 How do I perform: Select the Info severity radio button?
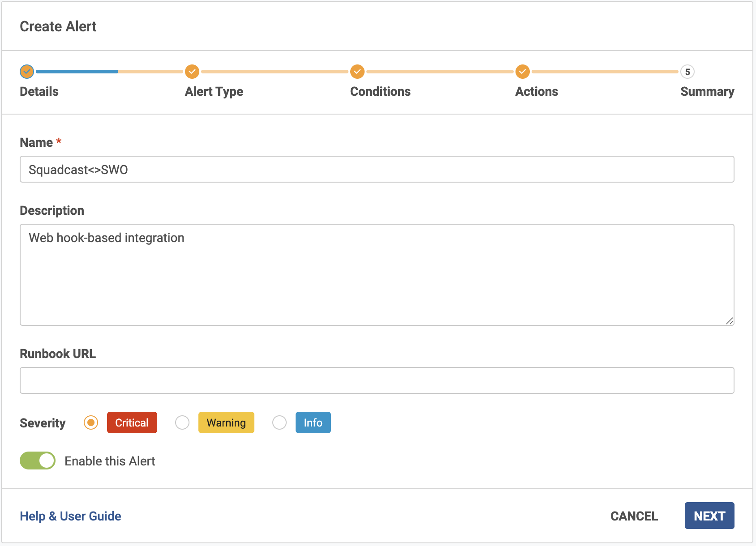(x=279, y=422)
